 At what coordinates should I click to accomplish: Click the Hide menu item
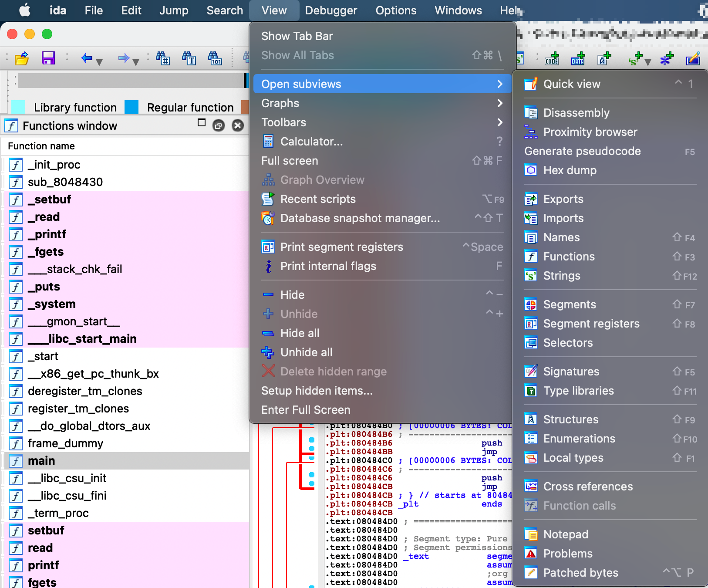382,295
